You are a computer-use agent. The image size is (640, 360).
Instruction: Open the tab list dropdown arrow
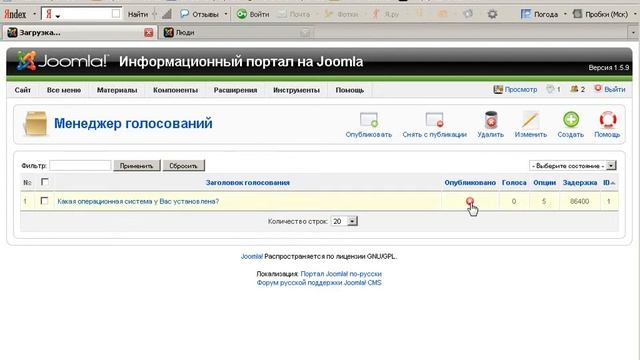point(633,33)
